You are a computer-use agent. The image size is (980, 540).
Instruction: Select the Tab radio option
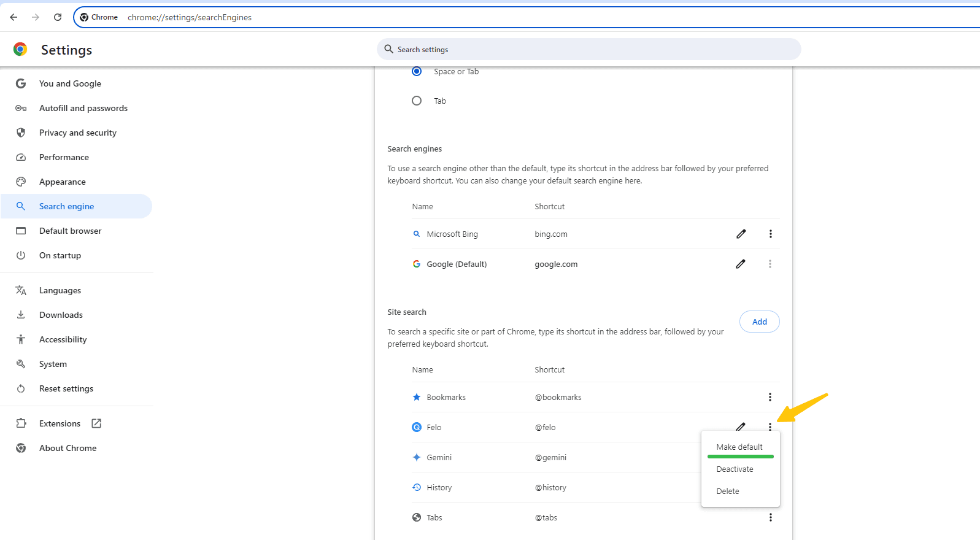417,101
